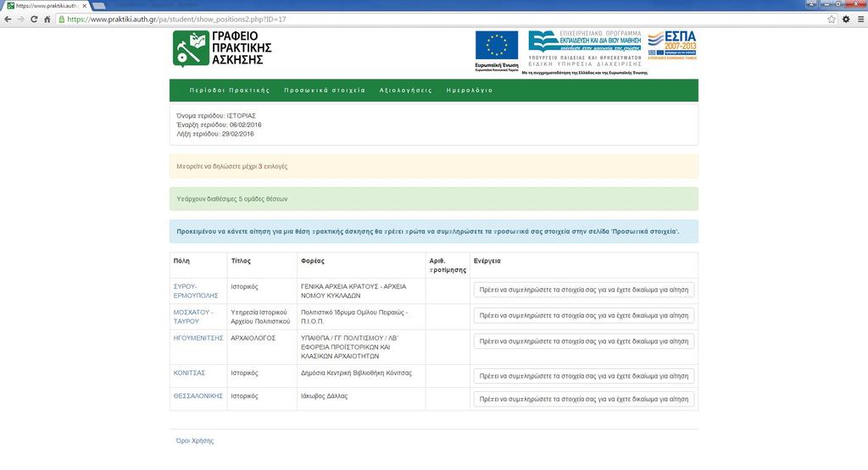Bookmark the page with the star icon

832,19
